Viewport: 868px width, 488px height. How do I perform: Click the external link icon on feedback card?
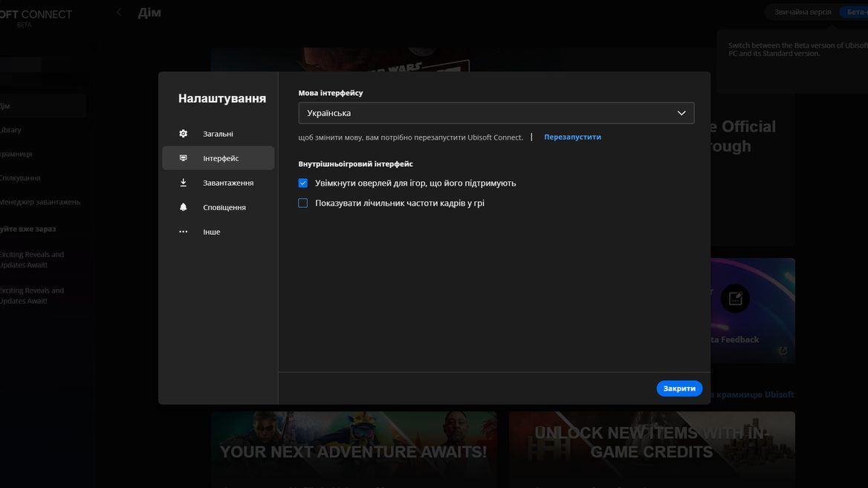point(783,351)
